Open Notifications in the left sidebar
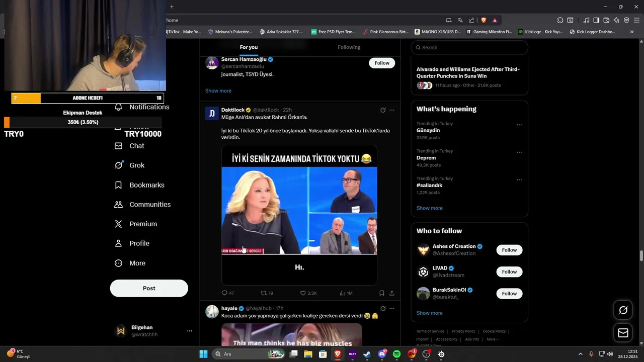 pos(142,107)
